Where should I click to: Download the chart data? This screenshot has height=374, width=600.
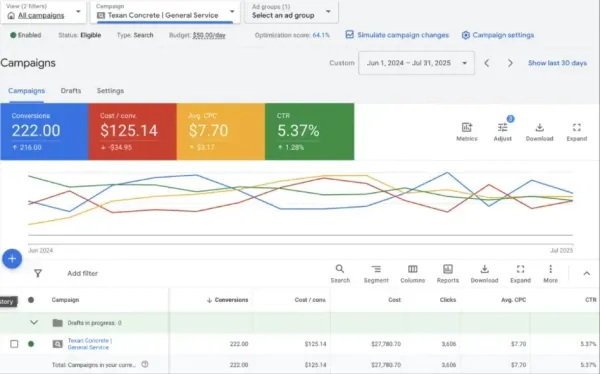[x=539, y=132]
